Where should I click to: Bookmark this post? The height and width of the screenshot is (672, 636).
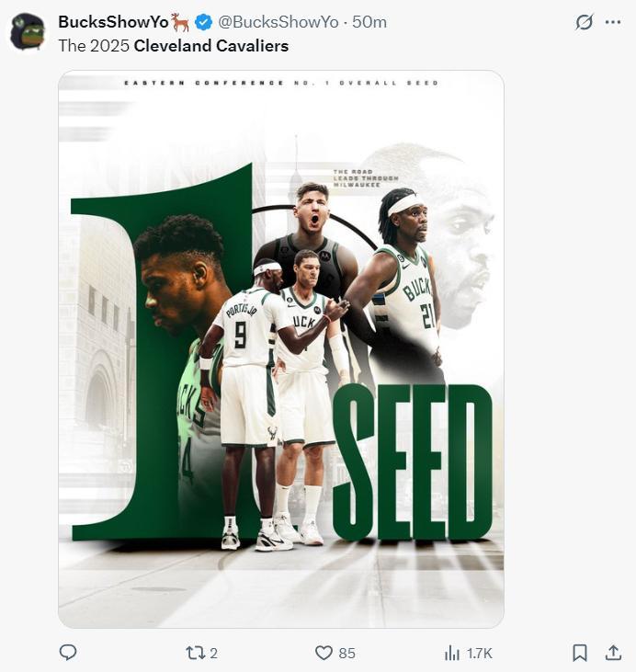(580, 653)
